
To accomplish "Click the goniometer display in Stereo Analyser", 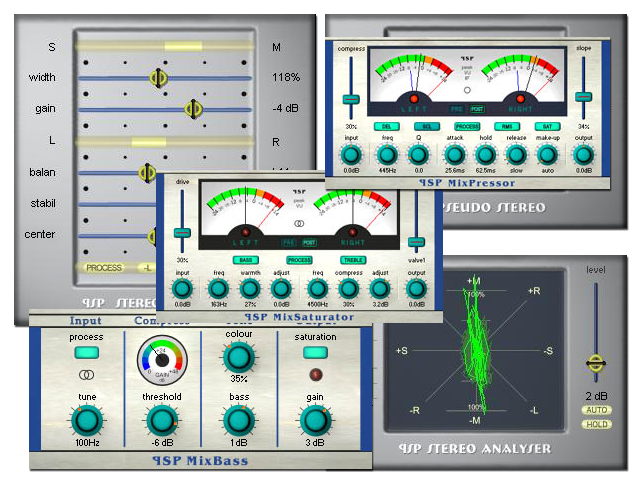I will (476, 351).
